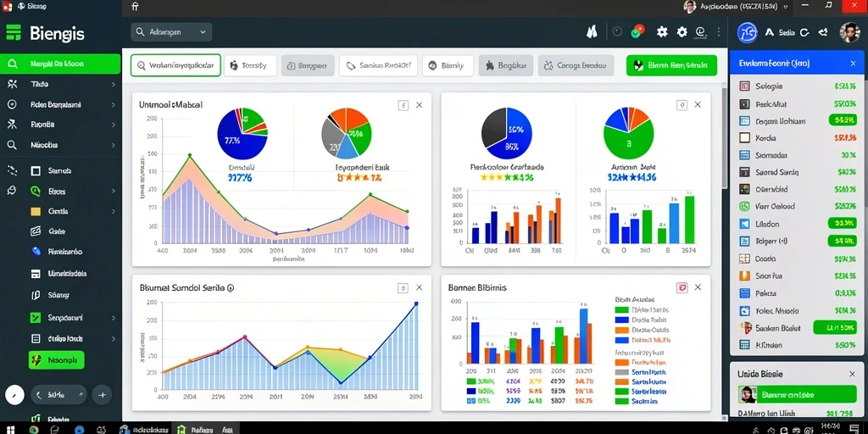Image resolution: width=868 pixels, height=434 pixels.
Task: Expand the Tindo sidebar item chevron
Action: 113,85
